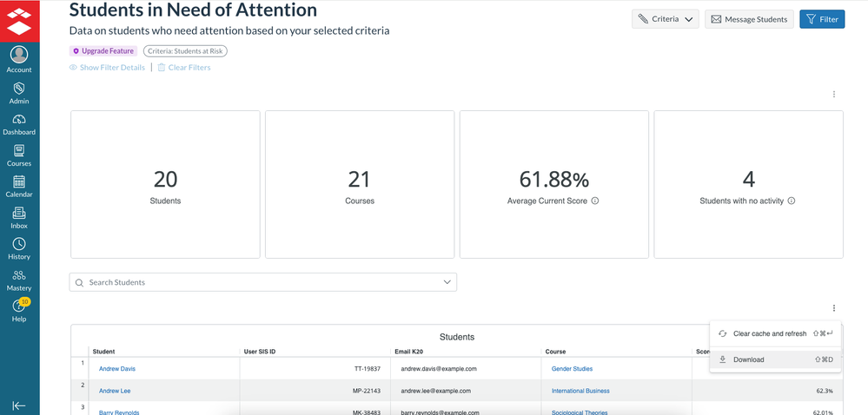The height and width of the screenshot is (415, 868).
Task: Open the Inbox in the sidebar
Action: click(x=19, y=217)
